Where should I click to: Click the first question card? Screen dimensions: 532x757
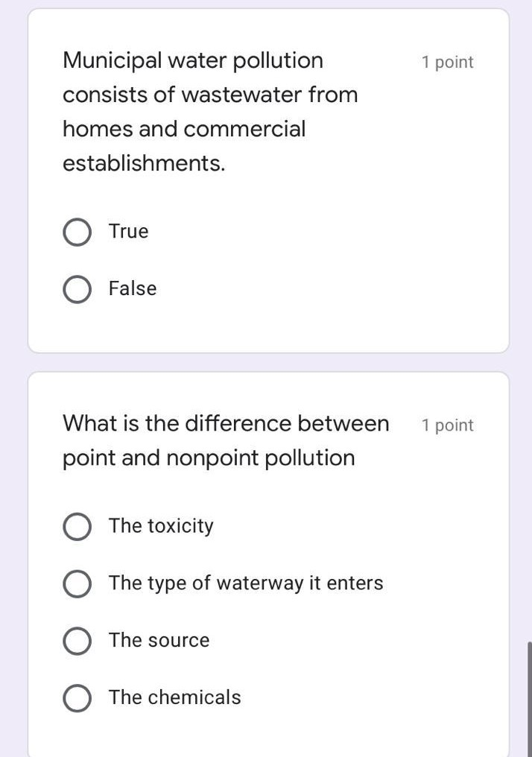268,179
